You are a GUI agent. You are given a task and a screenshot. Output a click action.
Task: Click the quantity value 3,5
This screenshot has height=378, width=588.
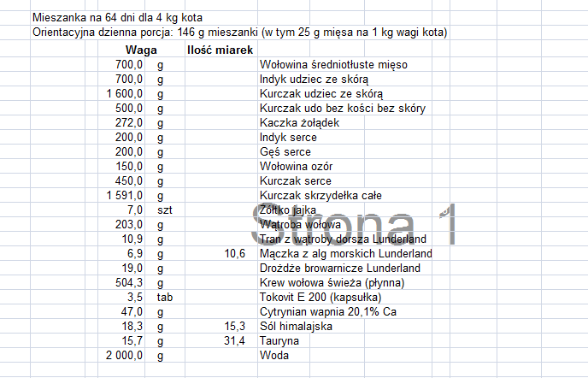pyautogui.click(x=135, y=298)
